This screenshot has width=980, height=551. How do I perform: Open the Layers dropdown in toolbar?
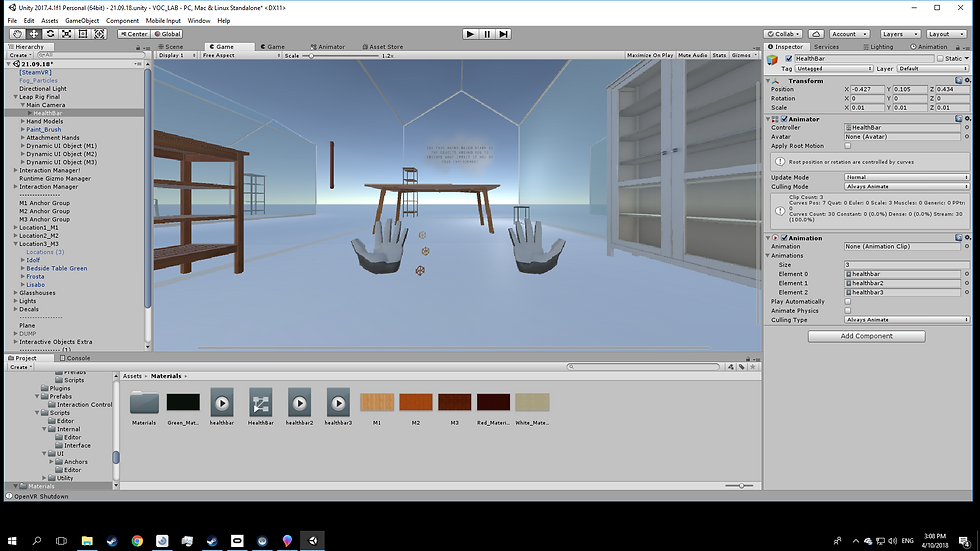click(x=900, y=34)
